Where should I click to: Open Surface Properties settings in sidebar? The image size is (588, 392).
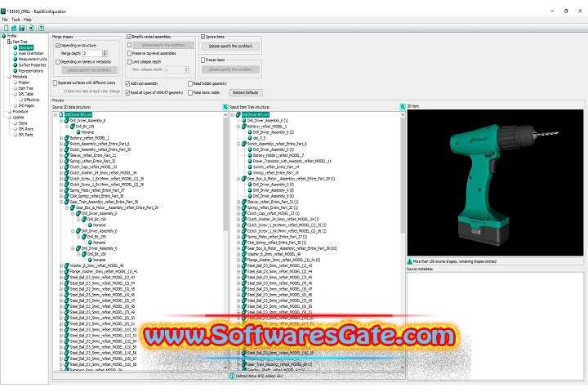tap(32, 65)
